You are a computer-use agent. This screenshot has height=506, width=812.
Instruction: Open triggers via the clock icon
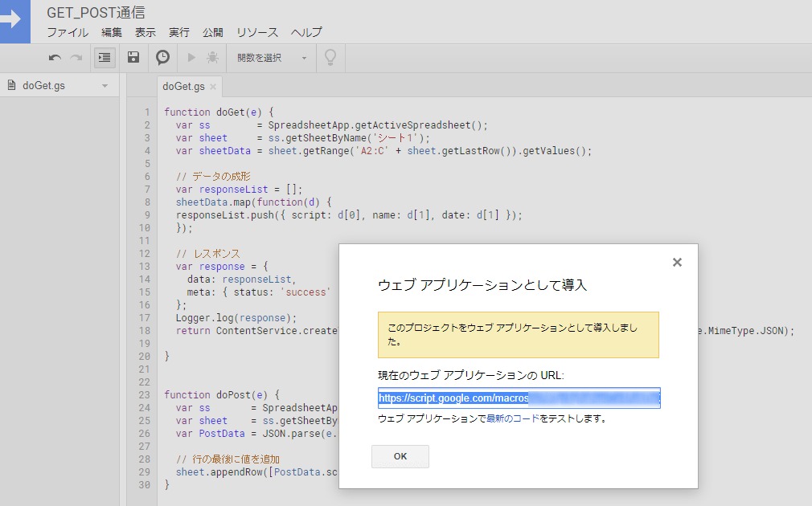coord(162,58)
